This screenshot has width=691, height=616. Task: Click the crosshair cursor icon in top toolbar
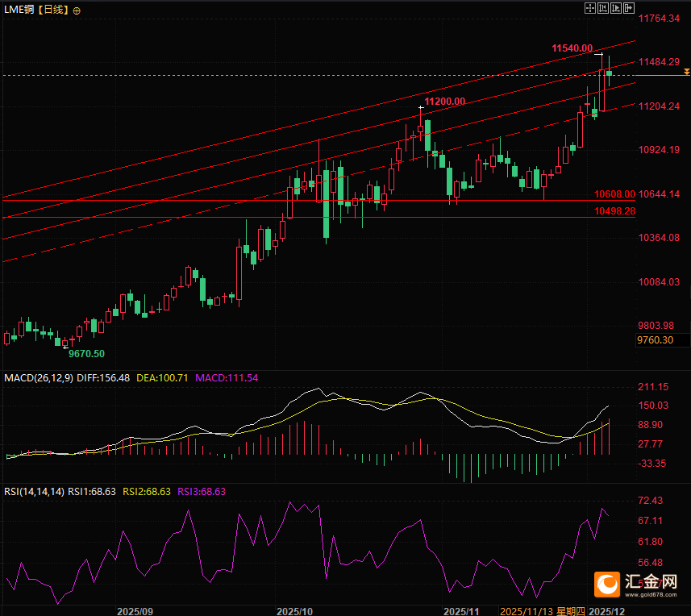point(589,7)
